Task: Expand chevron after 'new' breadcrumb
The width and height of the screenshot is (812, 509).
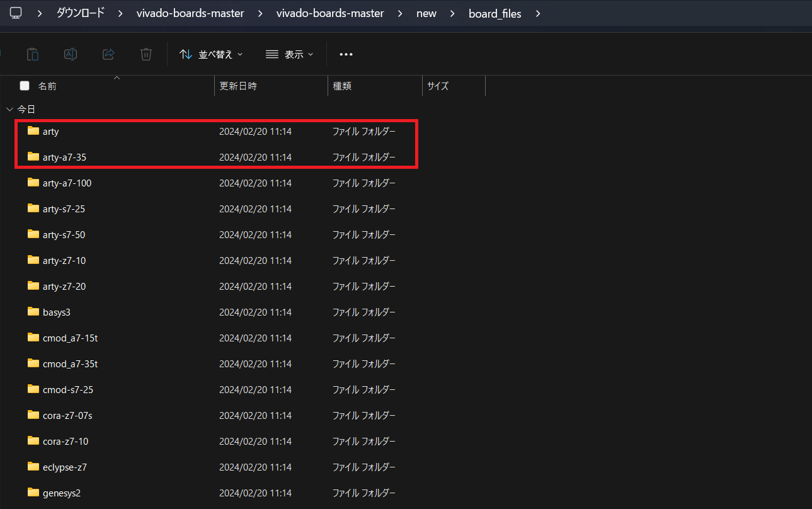Action: [x=453, y=13]
